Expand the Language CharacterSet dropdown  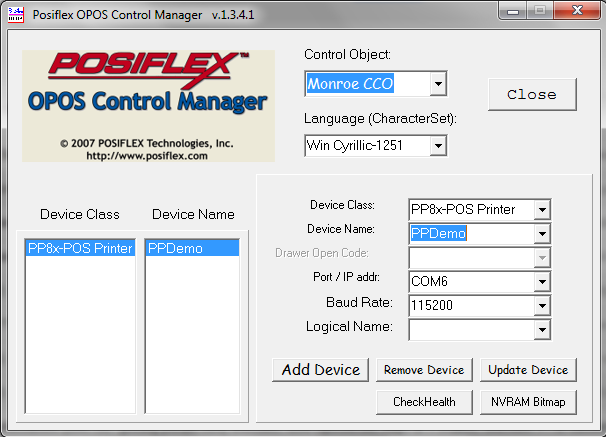[437, 147]
